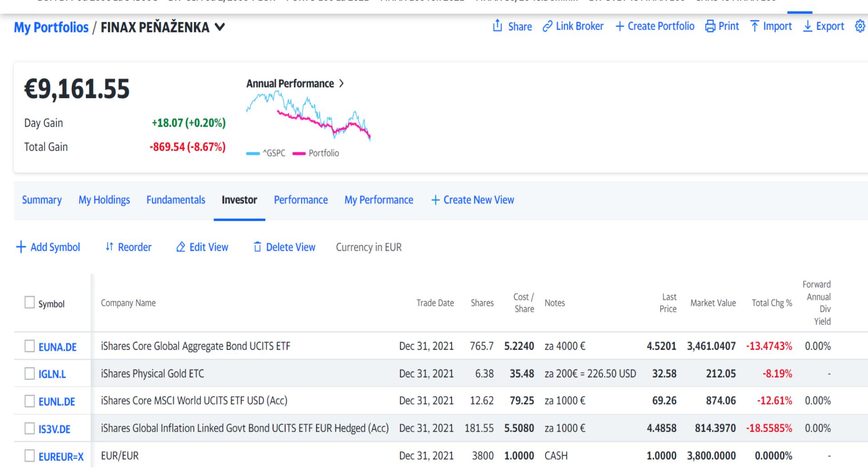Click the Delete View trash icon
The width and height of the screenshot is (868, 470).
point(257,247)
